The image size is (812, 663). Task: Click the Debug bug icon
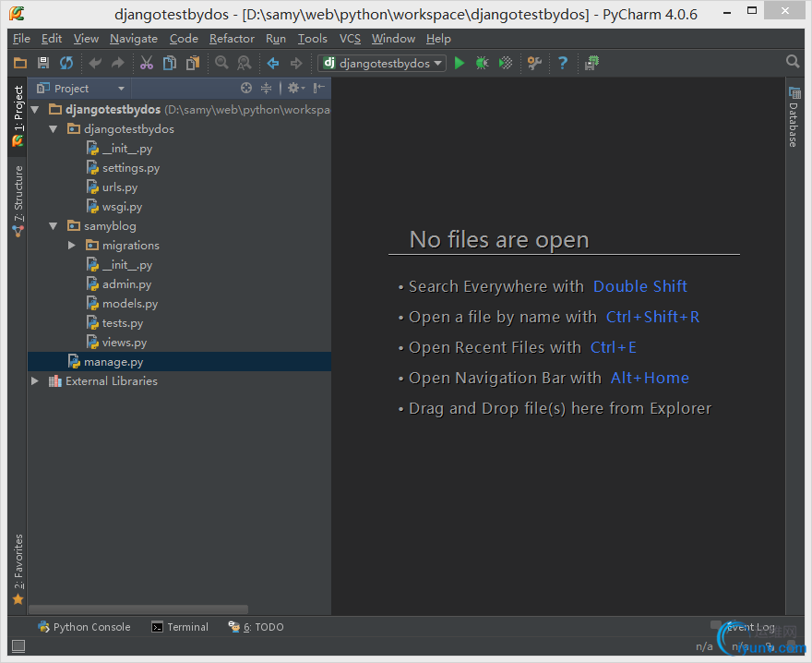click(x=482, y=63)
